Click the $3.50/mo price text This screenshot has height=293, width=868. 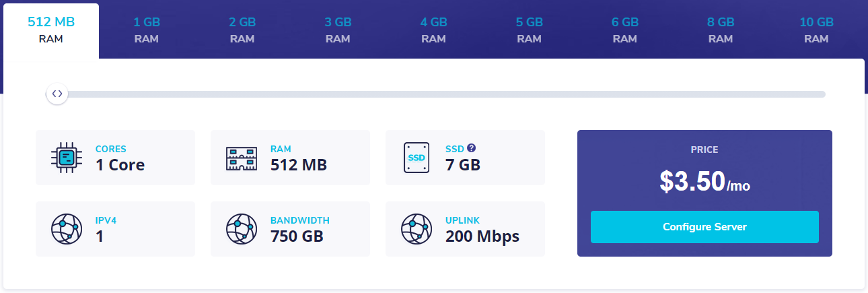(704, 181)
